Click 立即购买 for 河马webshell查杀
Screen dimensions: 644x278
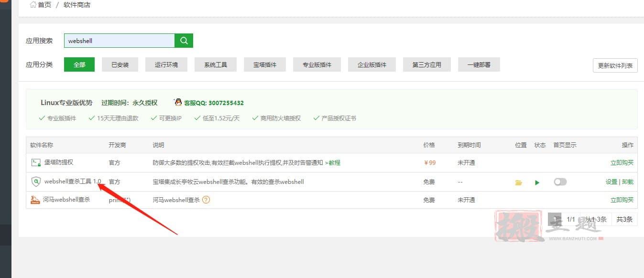pyautogui.click(x=622, y=200)
